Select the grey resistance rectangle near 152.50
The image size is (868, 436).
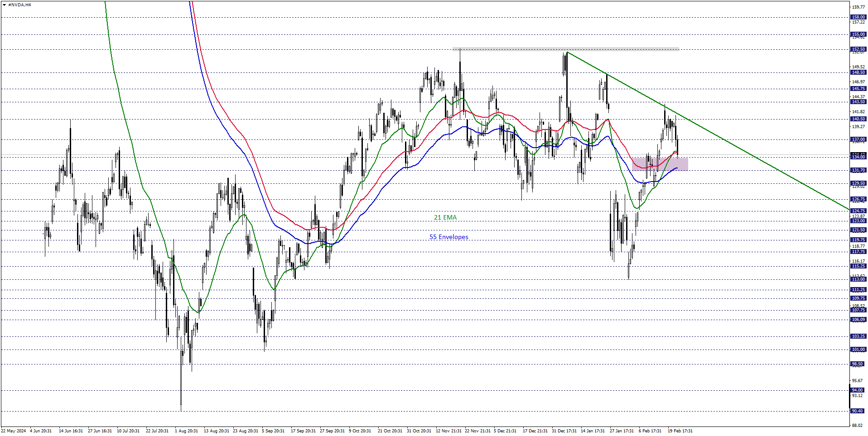click(565, 49)
